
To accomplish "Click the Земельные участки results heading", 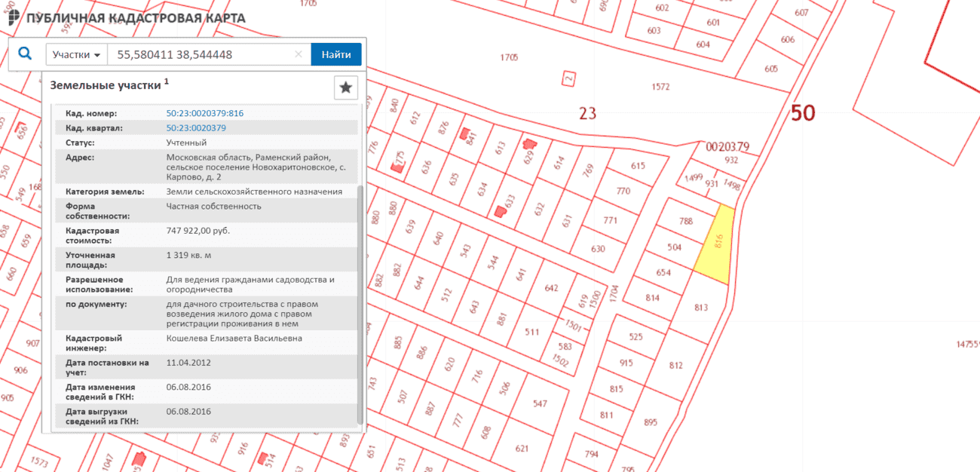I will pos(106,85).
